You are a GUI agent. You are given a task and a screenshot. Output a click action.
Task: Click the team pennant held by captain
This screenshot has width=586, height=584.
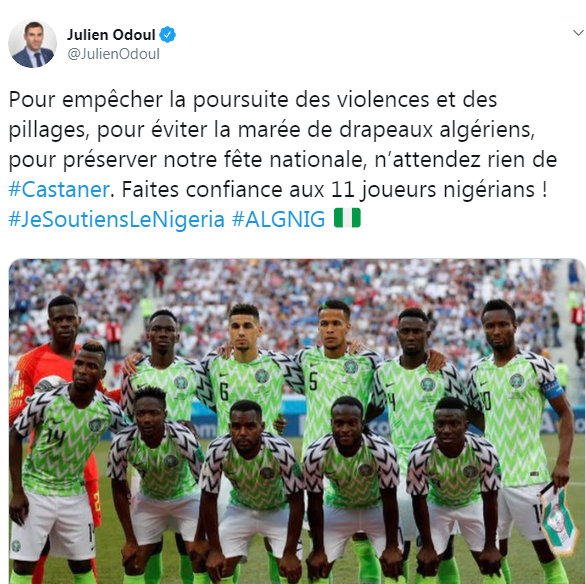coord(559,519)
